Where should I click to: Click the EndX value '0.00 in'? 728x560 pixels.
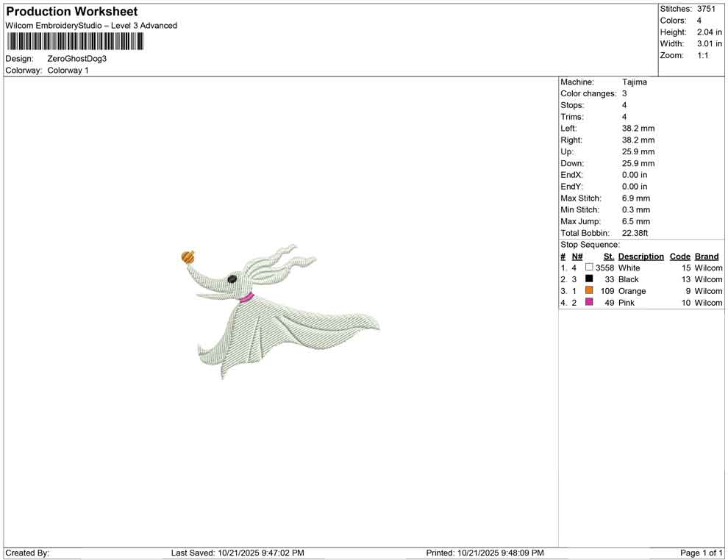(635, 175)
